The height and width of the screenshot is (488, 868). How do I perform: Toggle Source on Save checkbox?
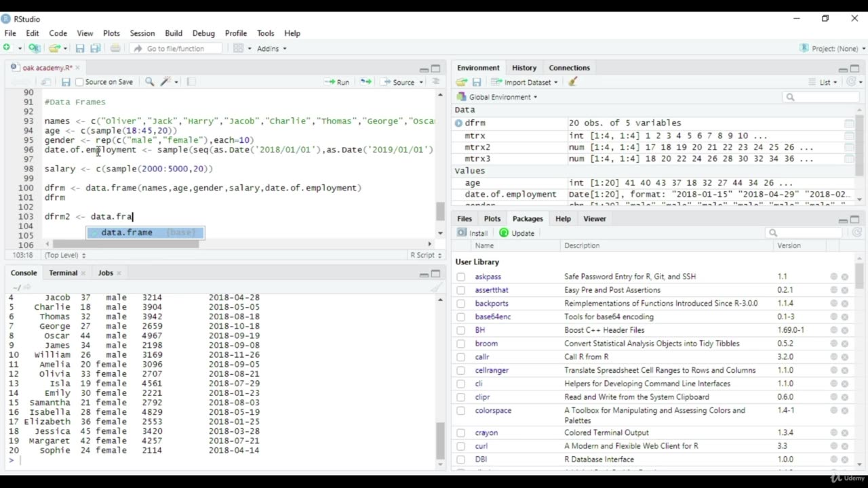point(79,82)
